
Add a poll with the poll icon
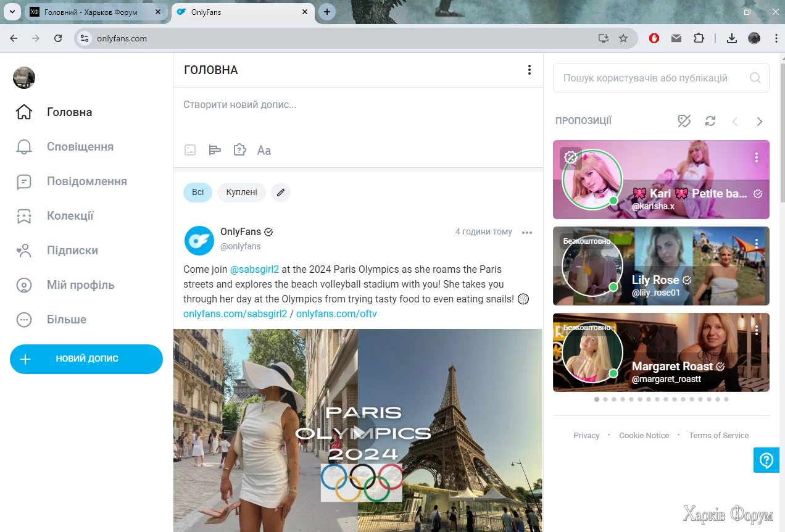215,150
